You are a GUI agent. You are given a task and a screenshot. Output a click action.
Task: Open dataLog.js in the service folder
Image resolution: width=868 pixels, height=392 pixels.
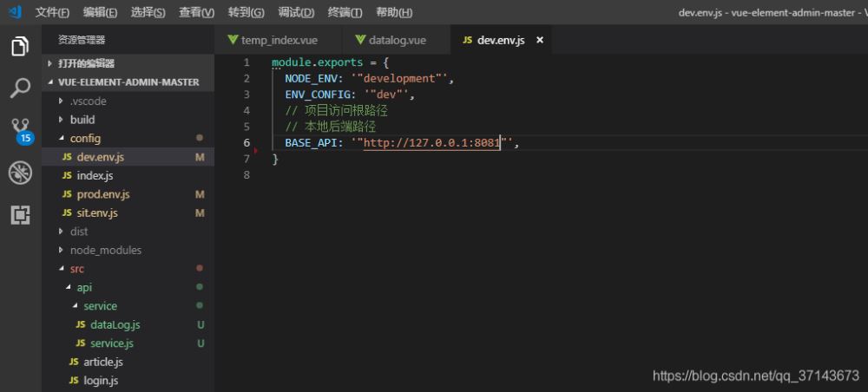click(115, 324)
